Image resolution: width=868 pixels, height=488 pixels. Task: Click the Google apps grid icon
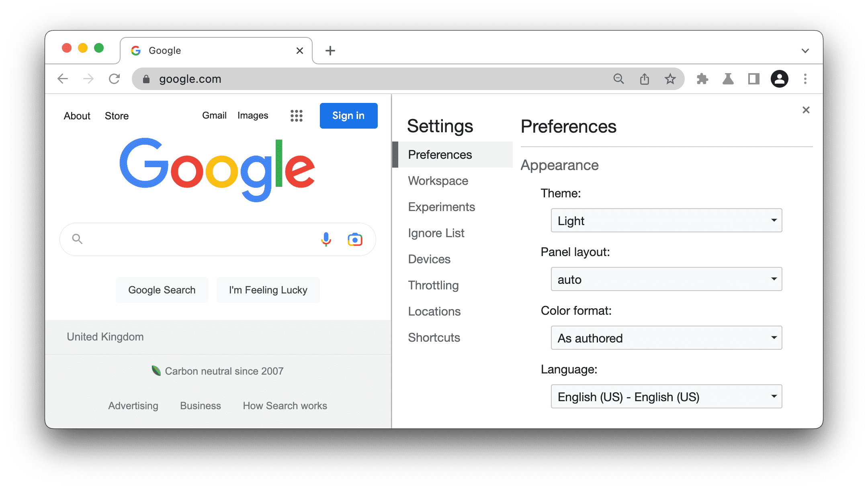tap(296, 116)
